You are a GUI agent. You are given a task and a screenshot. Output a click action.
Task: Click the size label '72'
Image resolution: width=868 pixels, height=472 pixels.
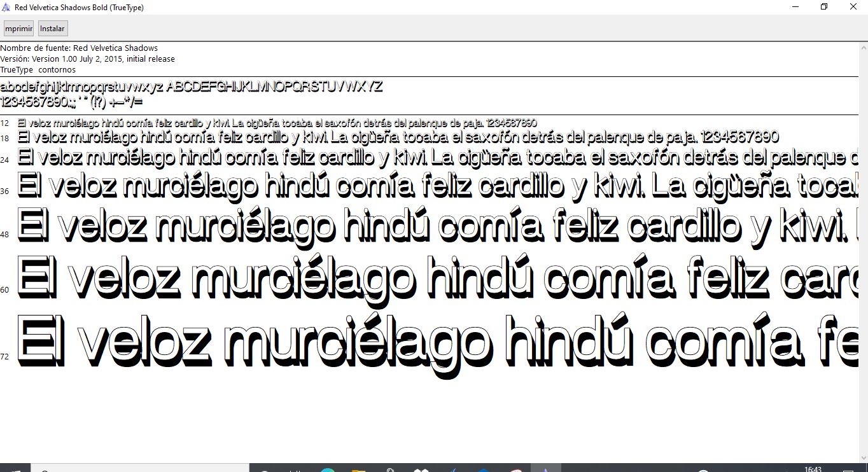point(4,357)
